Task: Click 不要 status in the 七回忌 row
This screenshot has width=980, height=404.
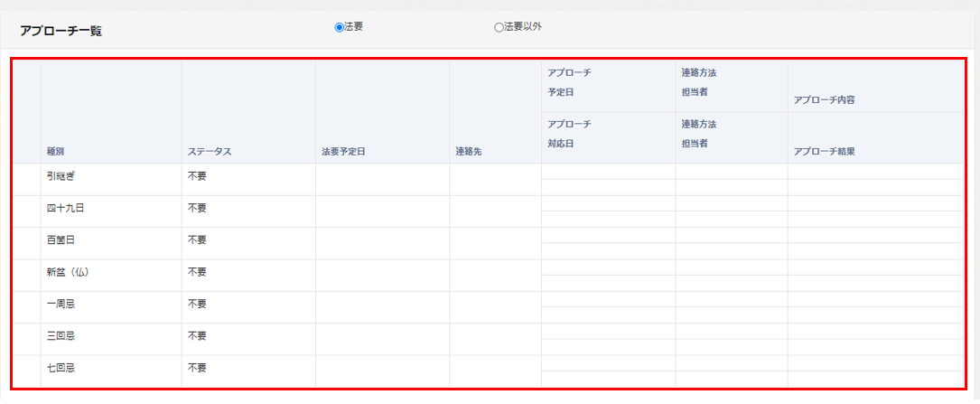Action: [197, 368]
